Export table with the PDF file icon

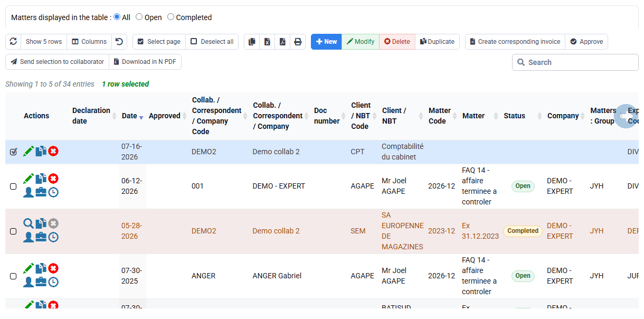coord(282,42)
